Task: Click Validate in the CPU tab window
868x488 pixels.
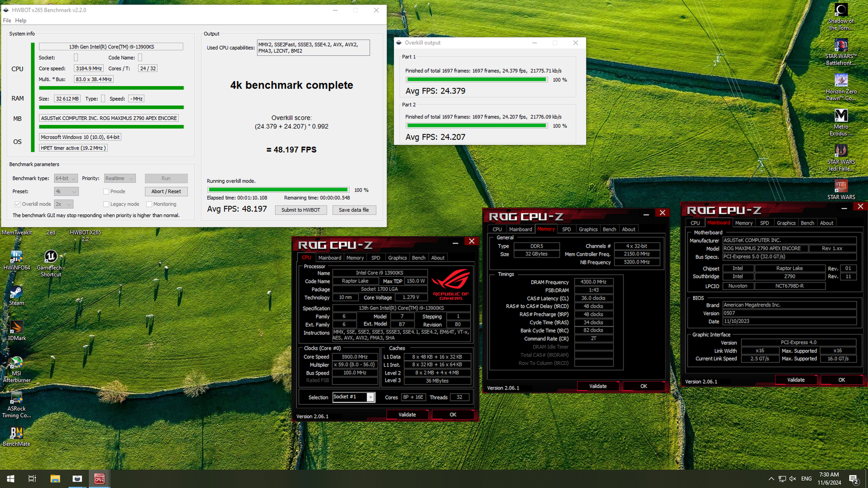Action: pyautogui.click(x=407, y=414)
